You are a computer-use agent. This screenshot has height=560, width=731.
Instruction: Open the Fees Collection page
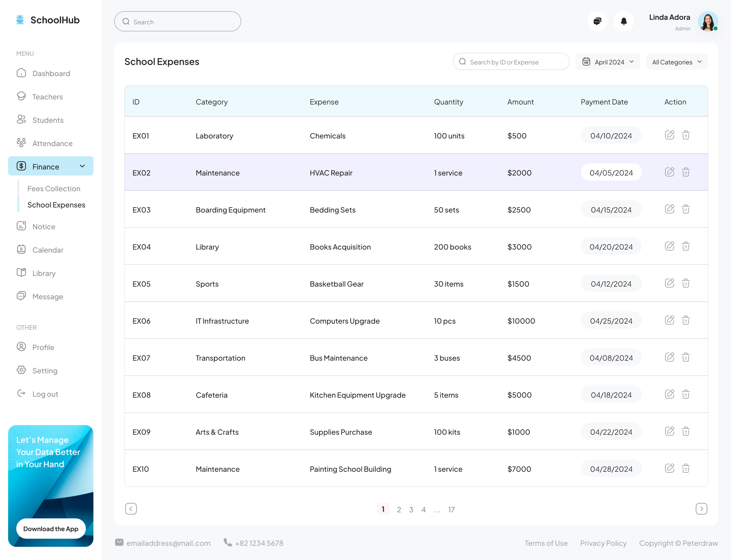click(x=54, y=188)
